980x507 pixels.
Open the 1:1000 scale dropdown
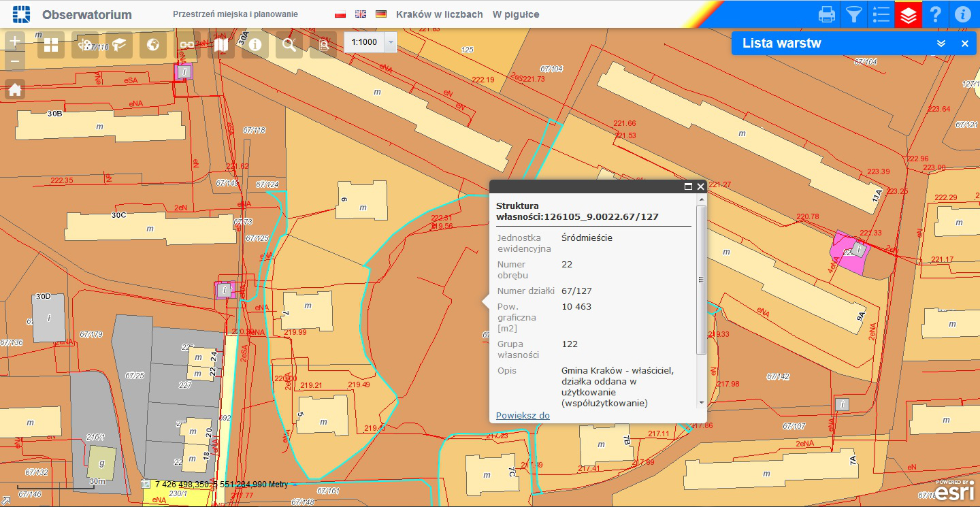tap(391, 42)
